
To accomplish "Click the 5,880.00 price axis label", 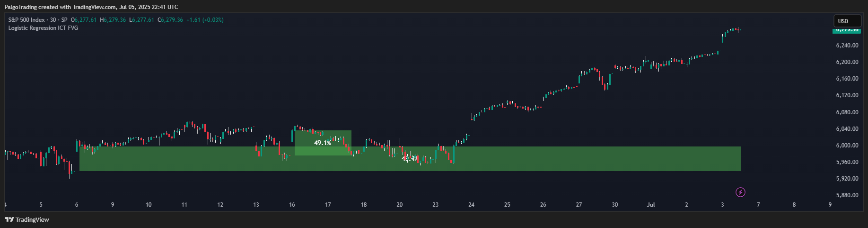I will pos(847,195).
